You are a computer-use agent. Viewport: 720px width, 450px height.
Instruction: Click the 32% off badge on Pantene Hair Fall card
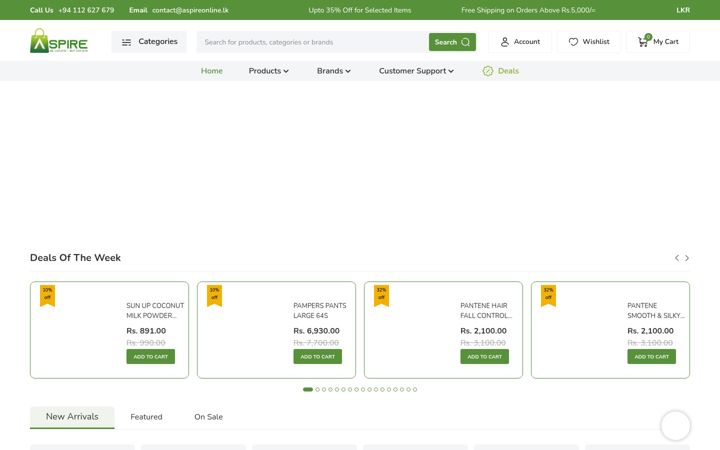382,295
